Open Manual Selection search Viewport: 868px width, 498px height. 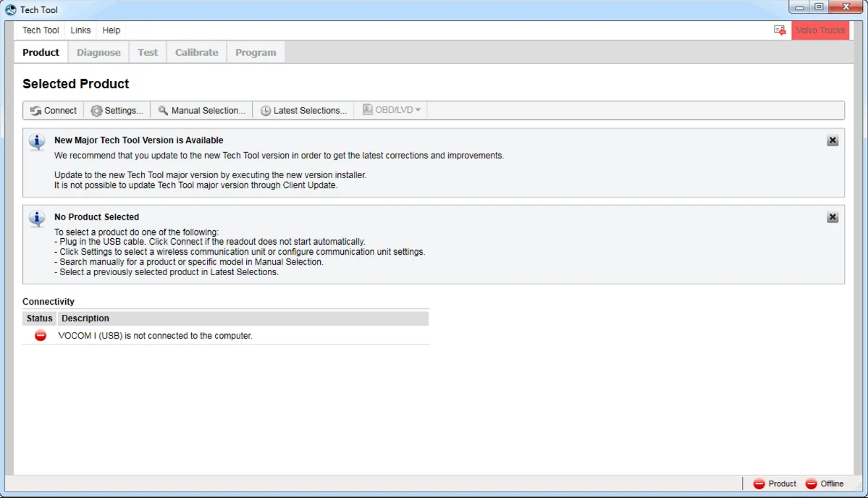(x=201, y=110)
